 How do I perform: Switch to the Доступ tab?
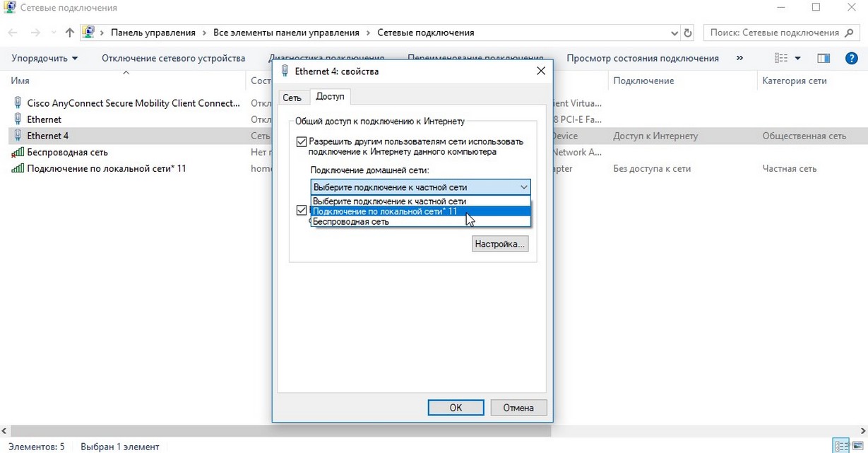[x=330, y=96]
